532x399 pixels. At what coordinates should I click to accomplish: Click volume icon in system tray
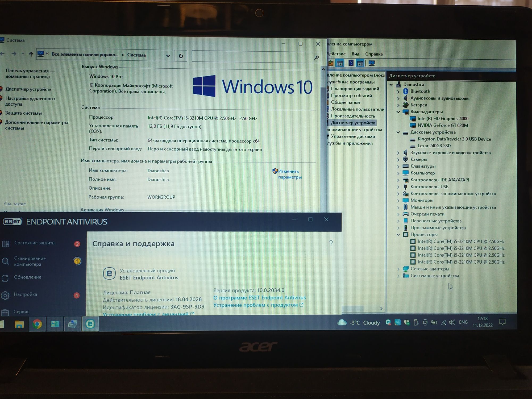tap(452, 323)
